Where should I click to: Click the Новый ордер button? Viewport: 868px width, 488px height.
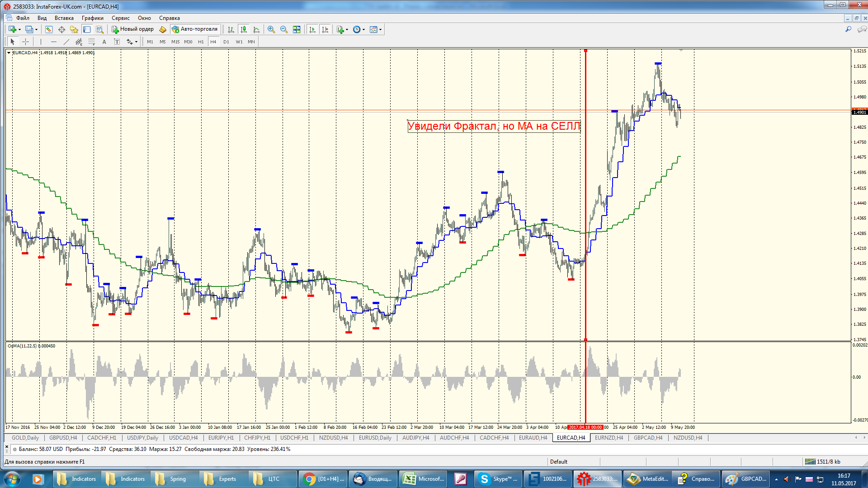tap(133, 29)
